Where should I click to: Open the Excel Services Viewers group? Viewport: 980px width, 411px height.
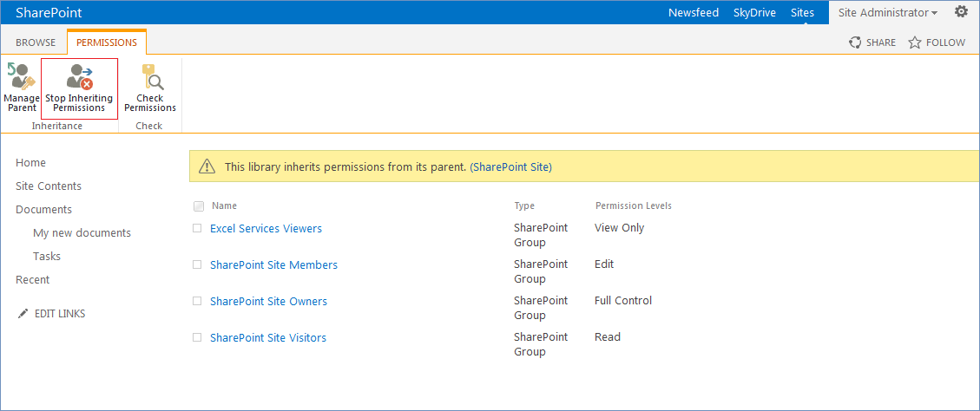coord(266,229)
